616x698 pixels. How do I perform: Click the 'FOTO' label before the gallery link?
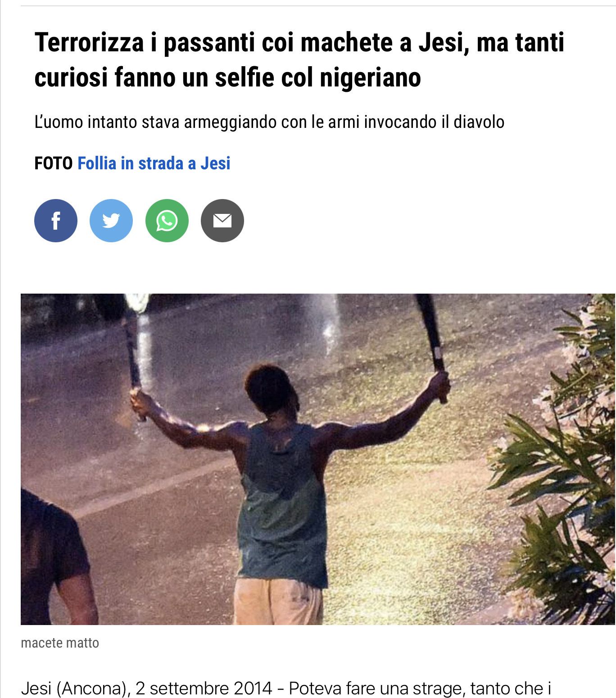pos(54,163)
